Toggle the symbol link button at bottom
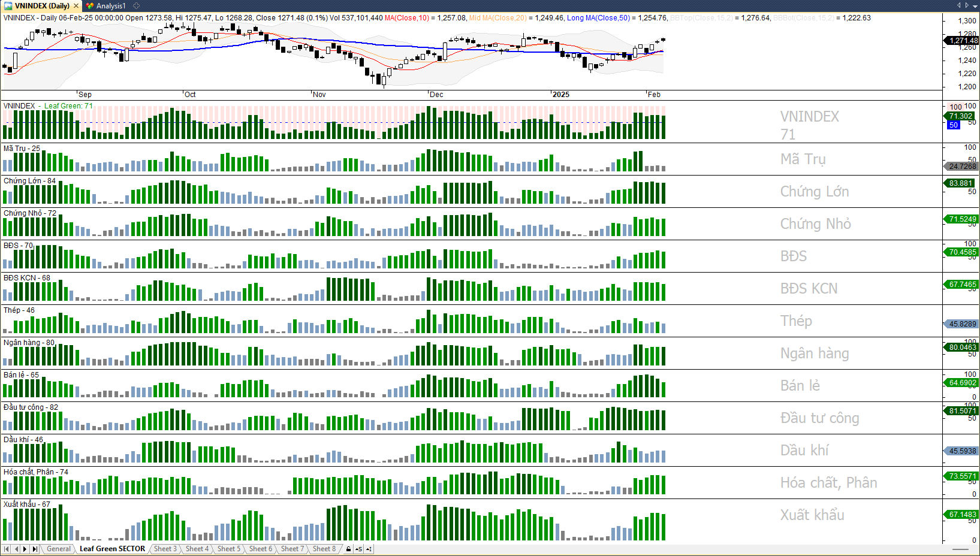 tap(358, 549)
